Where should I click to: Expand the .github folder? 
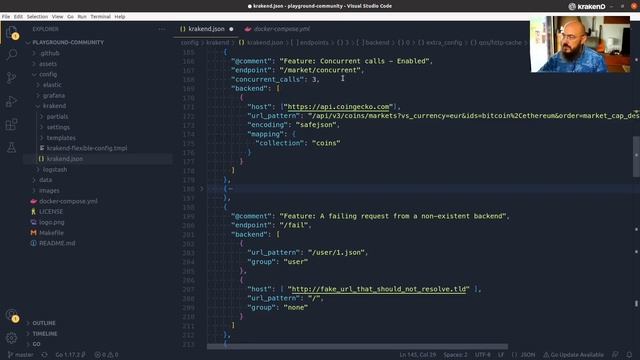pyautogui.click(x=50, y=53)
